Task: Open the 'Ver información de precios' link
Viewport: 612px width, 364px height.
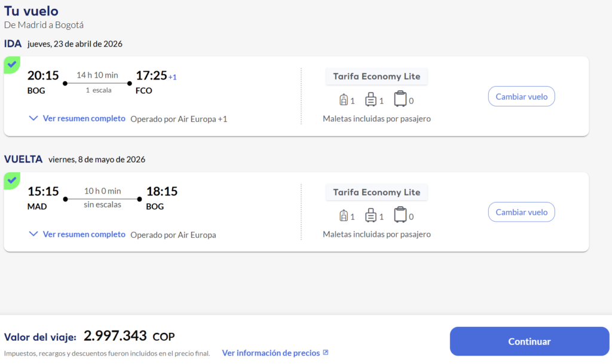Action: tap(271, 353)
